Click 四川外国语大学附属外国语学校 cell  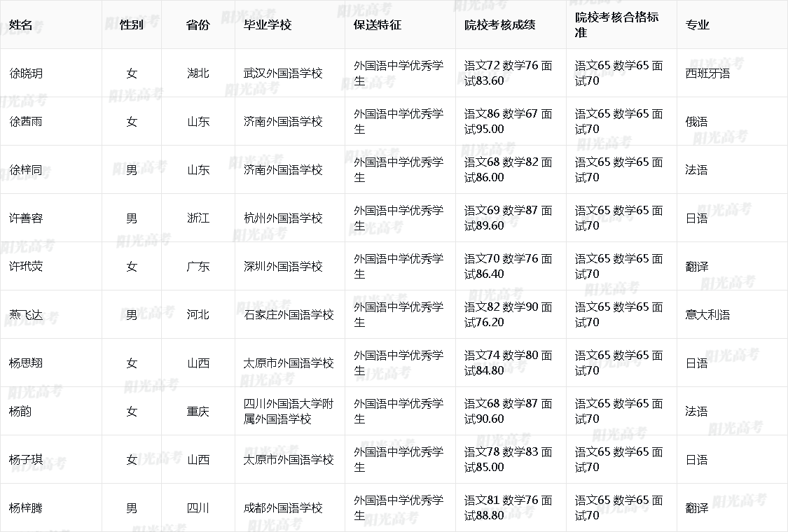pos(289,412)
